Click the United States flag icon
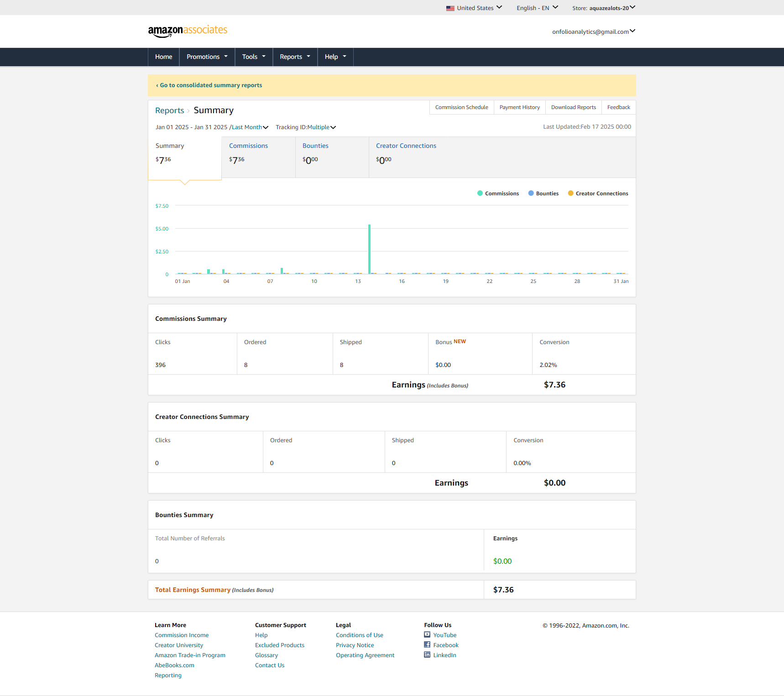This screenshot has width=784, height=696. (450, 8)
